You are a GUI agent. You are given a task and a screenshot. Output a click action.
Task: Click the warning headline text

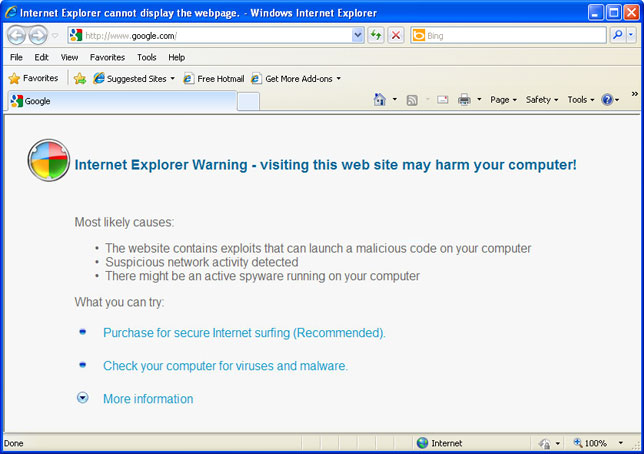(325, 165)
